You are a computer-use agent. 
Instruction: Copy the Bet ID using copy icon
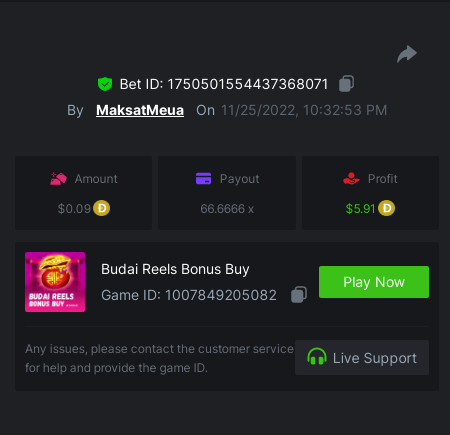coord(347,84)
